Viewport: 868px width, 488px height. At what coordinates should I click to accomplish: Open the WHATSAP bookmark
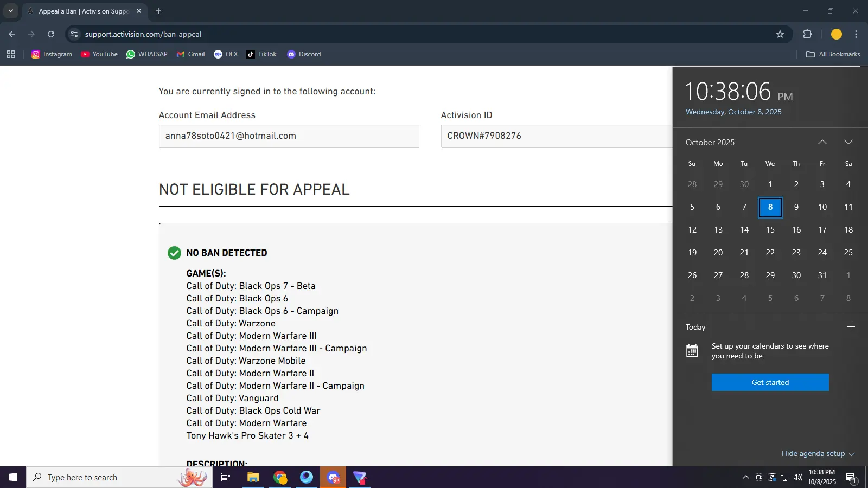pyautogui.click(x=146, y=54)
